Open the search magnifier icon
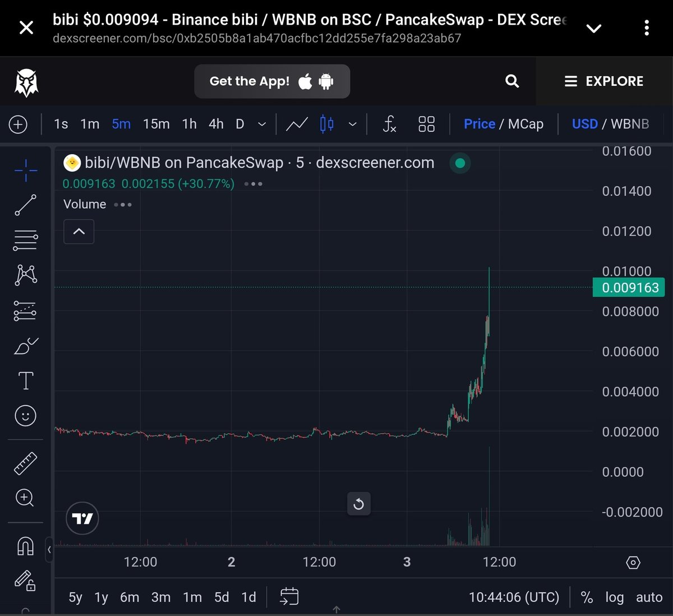673x616 pixels. pos(512,81)
